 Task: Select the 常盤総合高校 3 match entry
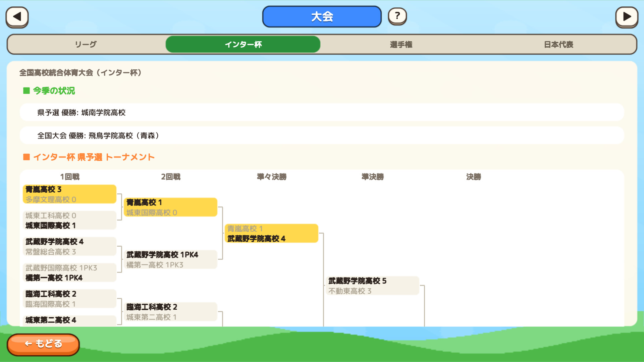coord(70,246)
